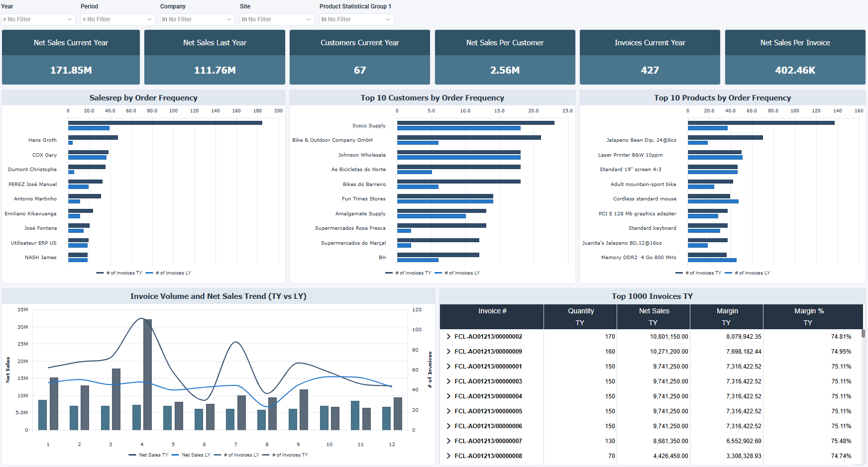Select Supermercados Rosa Fresca customer label
Screen dimensions: 868x467
(350, 228)
